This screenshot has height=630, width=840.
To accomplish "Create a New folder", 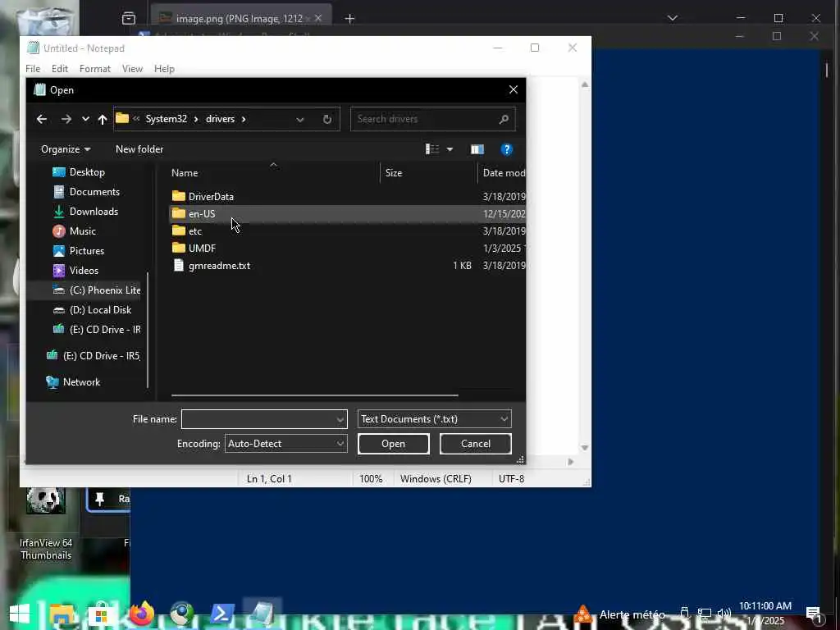I will tap(139, 149).
